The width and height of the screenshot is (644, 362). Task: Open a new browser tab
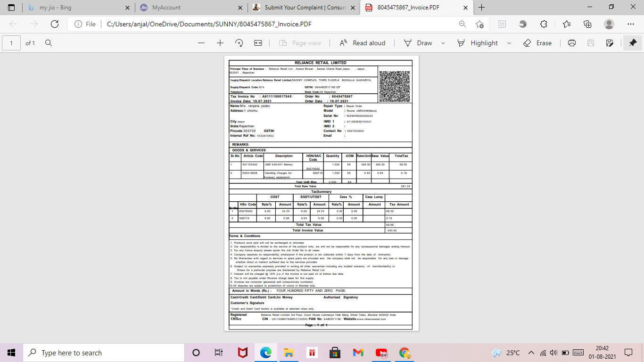click(x=482, y=8)
